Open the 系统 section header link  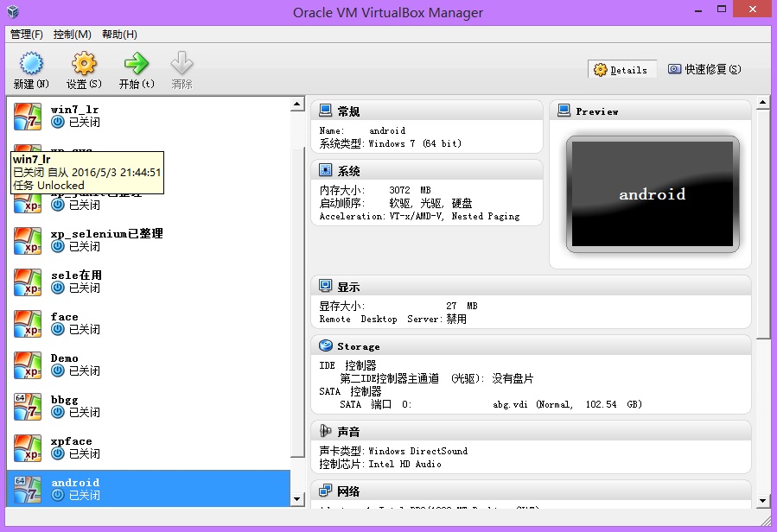pos(348,171)
